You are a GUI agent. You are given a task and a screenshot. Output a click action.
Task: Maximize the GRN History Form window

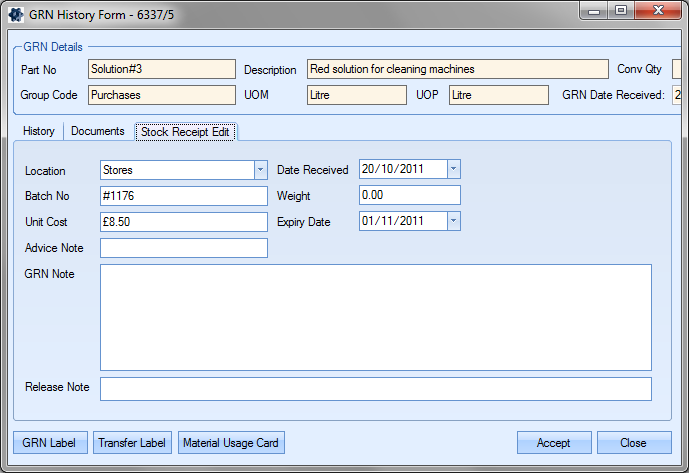point(621,11)
